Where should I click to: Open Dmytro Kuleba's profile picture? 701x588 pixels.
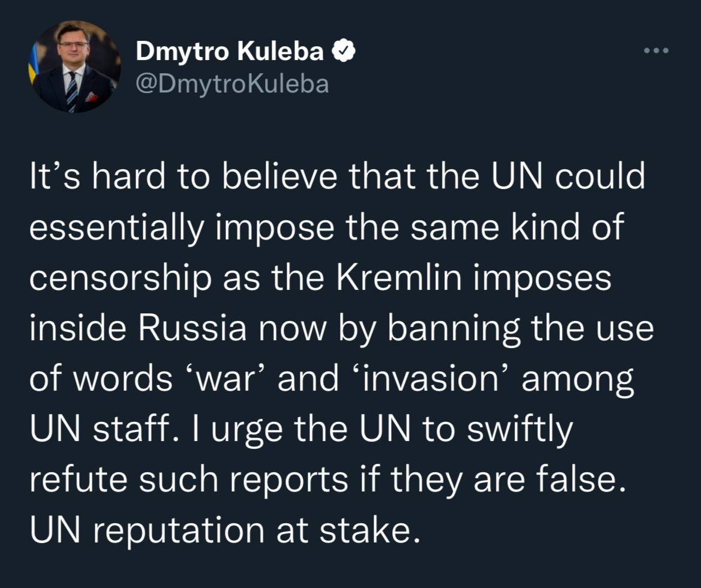coord(74,67)
